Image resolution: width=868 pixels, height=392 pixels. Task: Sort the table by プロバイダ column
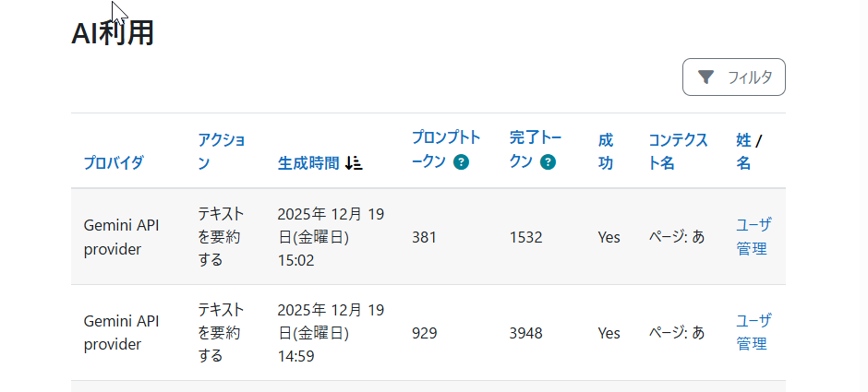[x=114, y=163]
